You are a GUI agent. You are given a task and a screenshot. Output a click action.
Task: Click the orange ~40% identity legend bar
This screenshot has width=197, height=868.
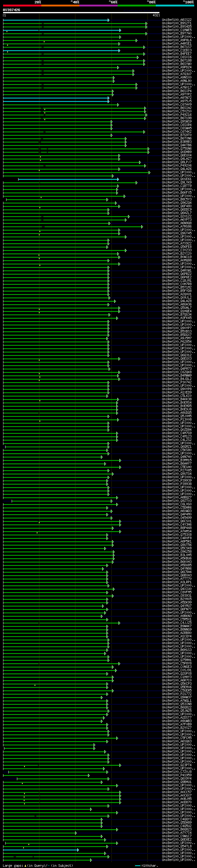[60, 6]
